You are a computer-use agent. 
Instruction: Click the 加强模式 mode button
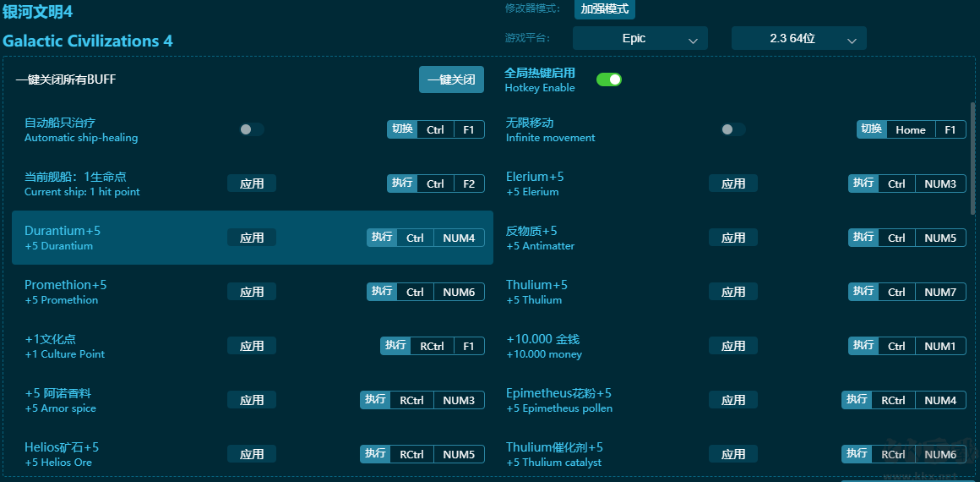point(604,9)
